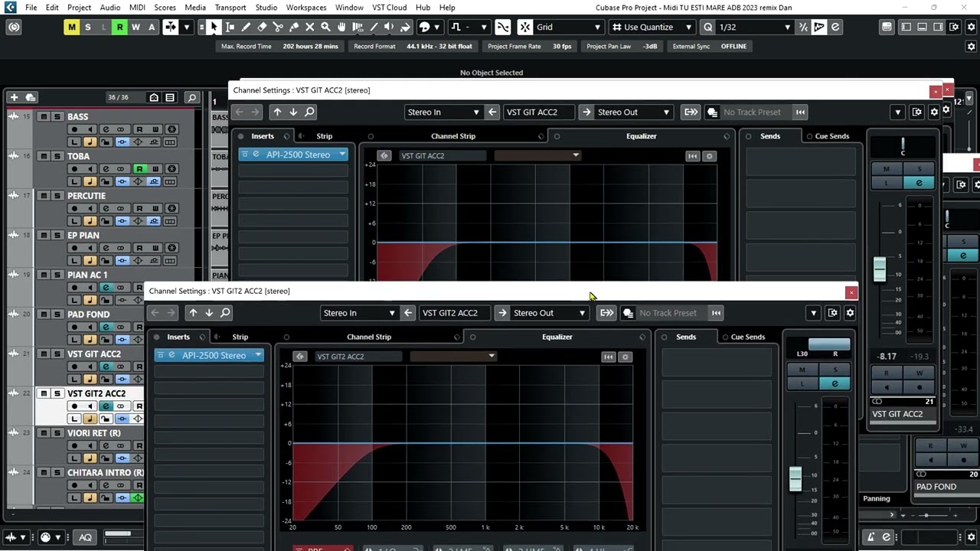Click Project Frame Rate 30 fps
Viewport: 980px width, 551px height.
[x=530, y=46]
